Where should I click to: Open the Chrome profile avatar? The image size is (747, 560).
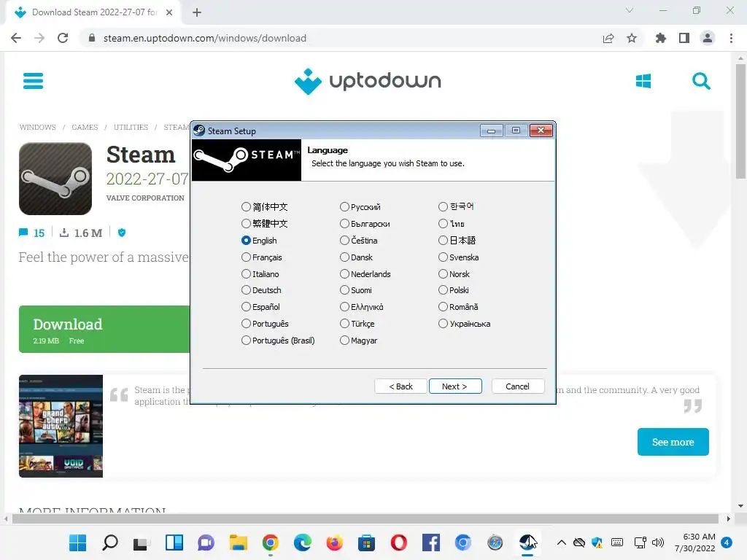[x=708, y=38]
